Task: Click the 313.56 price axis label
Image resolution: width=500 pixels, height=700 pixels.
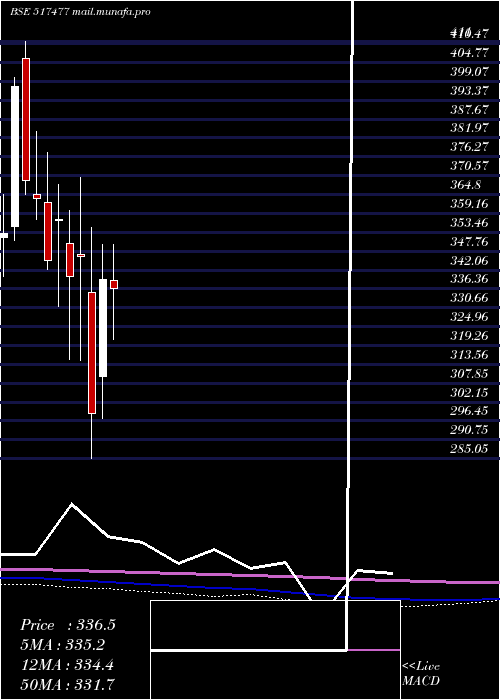Action: pos(469,354)
